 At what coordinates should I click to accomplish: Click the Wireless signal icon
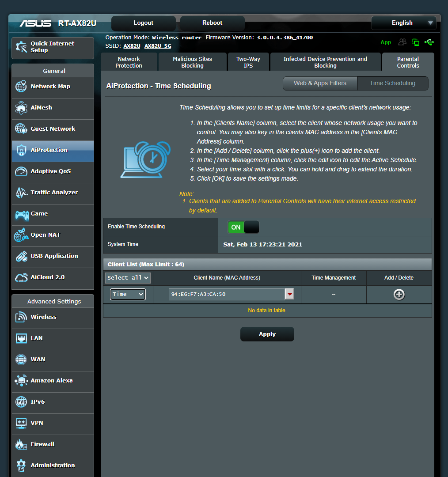click(21, 317)
